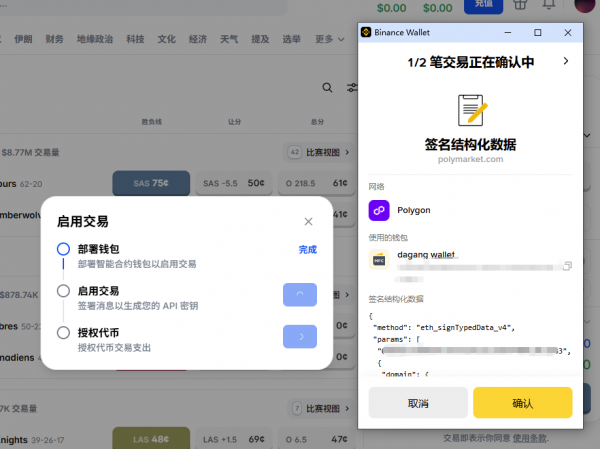Open the 选举 category tab
Viewport: 600px width, 449px height.
292,39
